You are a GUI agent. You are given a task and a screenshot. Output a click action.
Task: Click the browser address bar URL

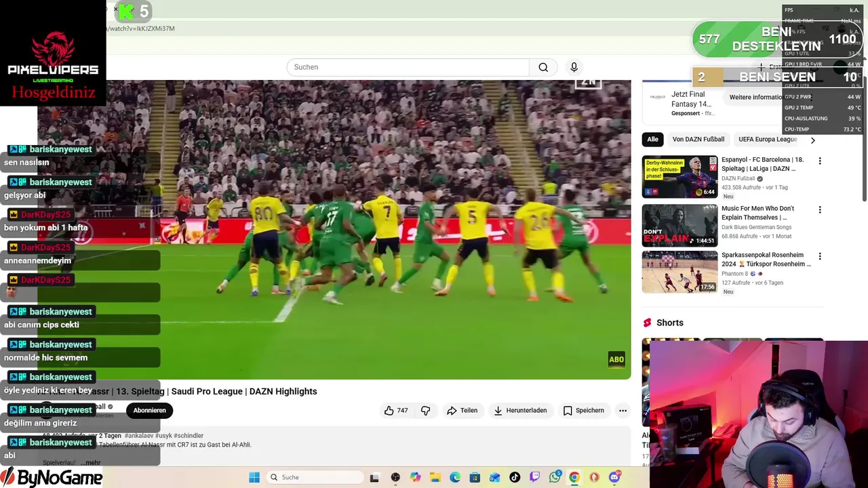tap(141, 28)
